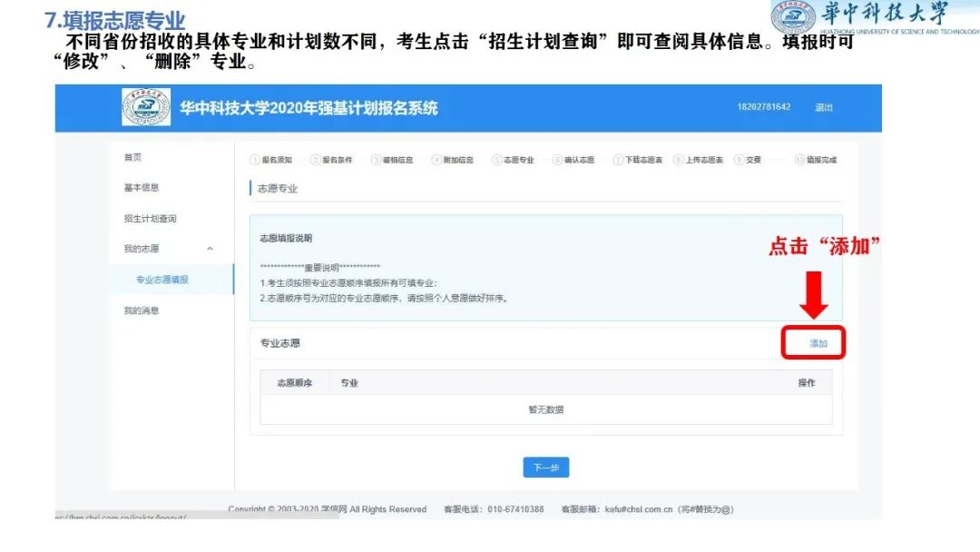This screenshot has width=980, height=552.
Task: Collapse 我的志愿 with its chevron arrow
Action: click(x=210, y=249)
